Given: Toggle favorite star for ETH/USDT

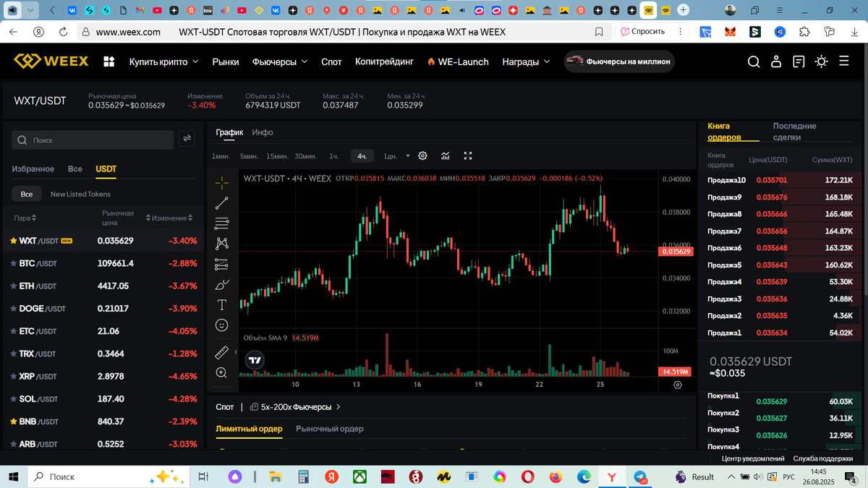Looking at the screenshot, I should coord(13,286).
